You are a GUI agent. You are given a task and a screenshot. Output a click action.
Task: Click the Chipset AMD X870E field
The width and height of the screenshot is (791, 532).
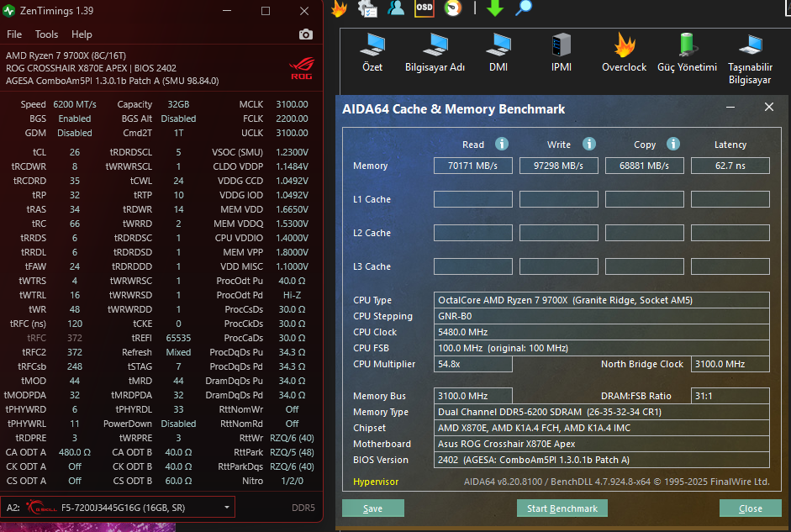coord(601,428)
